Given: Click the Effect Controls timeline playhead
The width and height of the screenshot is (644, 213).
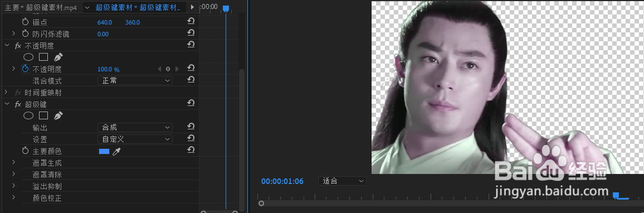Looking at the screenshot, I should tap(226, 8).
